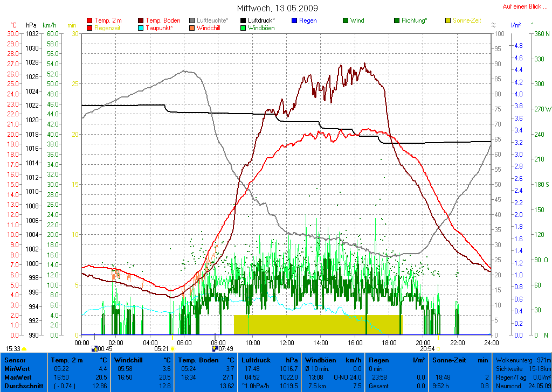Click the dark green Wind legend label
The height and width of the screenshot is (392, 552).
point(357,20)
